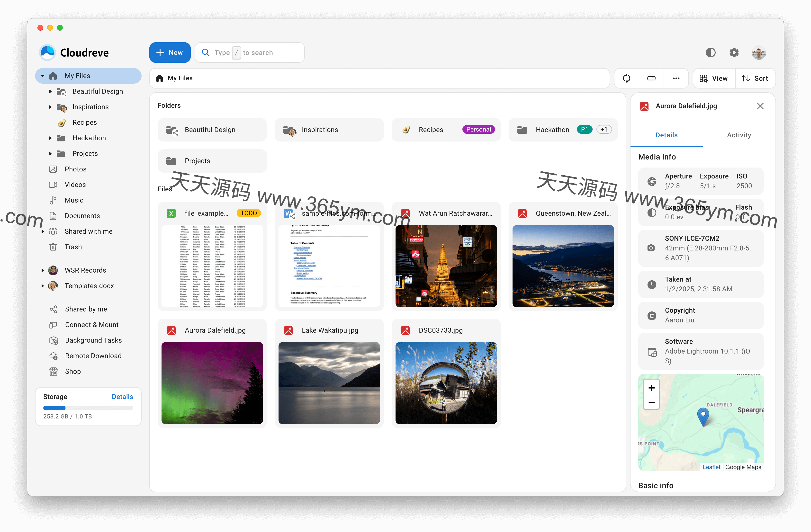Expand the Shared with me node
This screenshot has height=532, width=811.
pyautogui.click(x=43, y=232)
